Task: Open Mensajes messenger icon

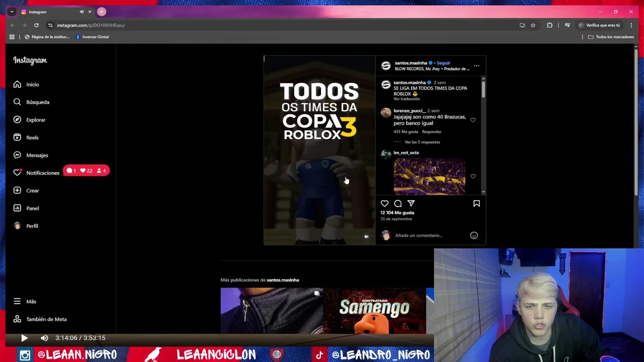Action: [17, 155]
